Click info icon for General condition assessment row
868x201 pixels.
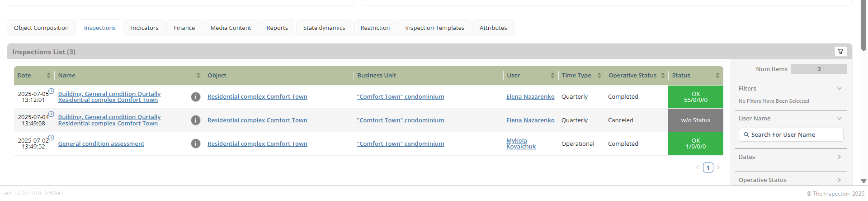195,144
